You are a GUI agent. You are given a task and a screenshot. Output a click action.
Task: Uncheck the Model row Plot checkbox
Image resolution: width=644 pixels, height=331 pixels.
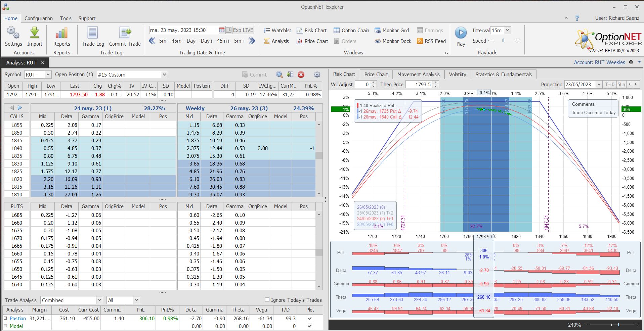tap(310, 326)
